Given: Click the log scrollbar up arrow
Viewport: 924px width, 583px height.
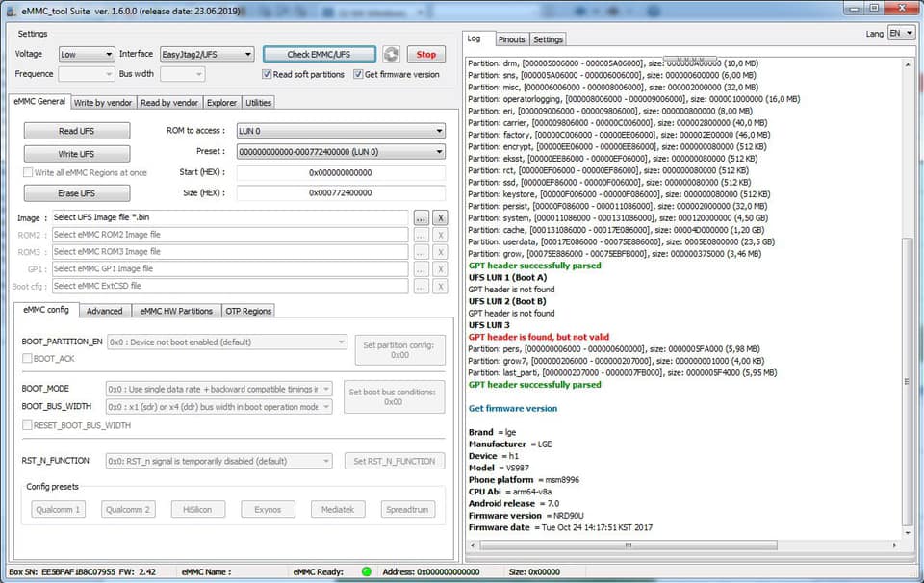Looking at the screenshot, I should (908, 64).
